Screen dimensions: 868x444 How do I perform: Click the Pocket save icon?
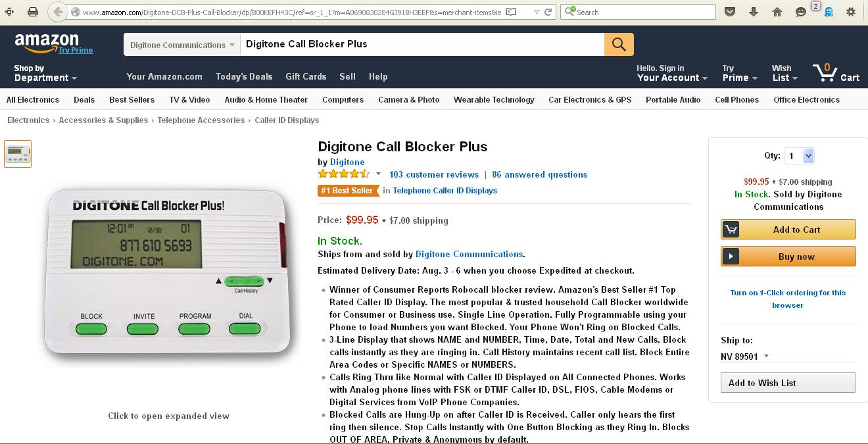(x=730, y=12)
